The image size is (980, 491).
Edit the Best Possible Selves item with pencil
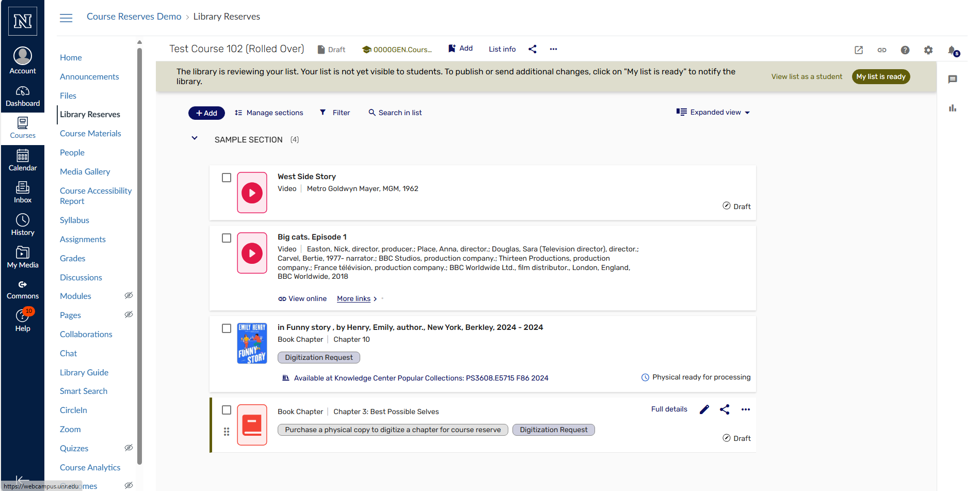tap(704, 409)
